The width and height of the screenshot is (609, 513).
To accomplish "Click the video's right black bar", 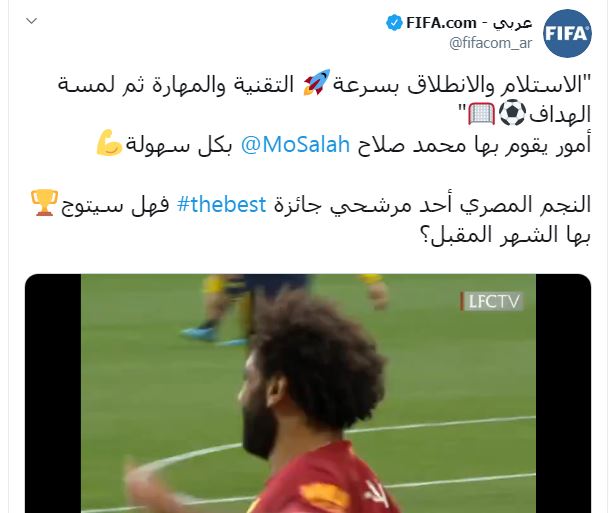I will point(563,393).
